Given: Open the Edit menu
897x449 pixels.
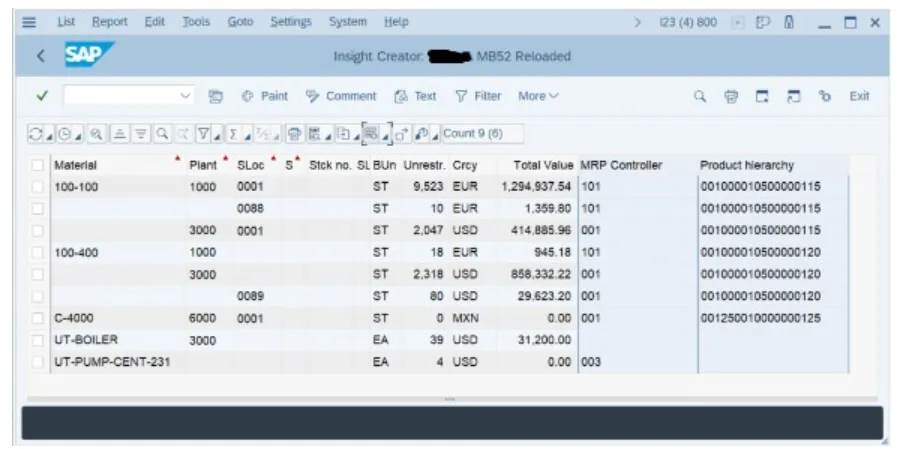Looking at the screenshot, I should pos(154,22).
